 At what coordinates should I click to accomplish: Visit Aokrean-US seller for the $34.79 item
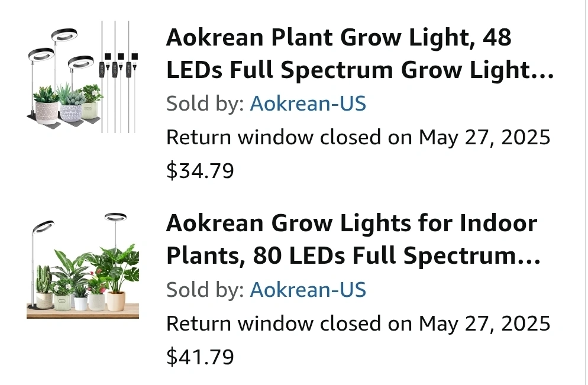[x=308, y=104]
